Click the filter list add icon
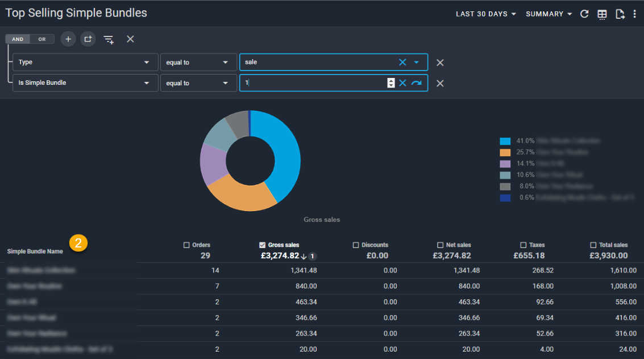 coord(109,39)
